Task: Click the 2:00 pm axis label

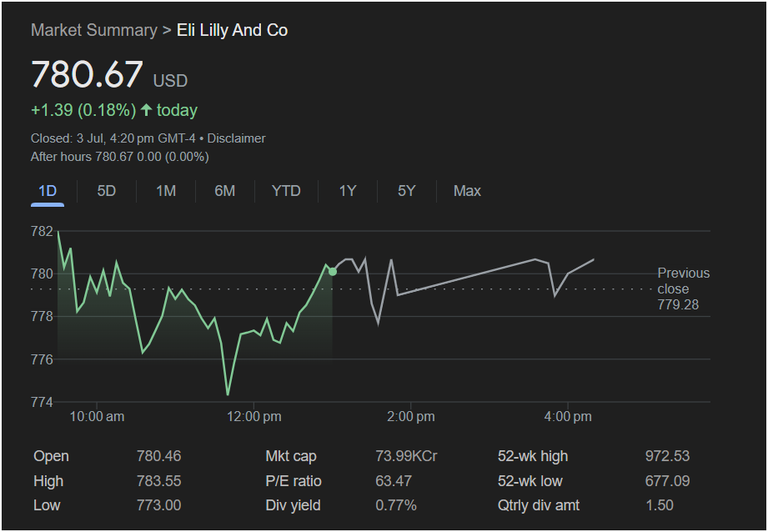Action: pyautogui.click(x=410, y=417)
